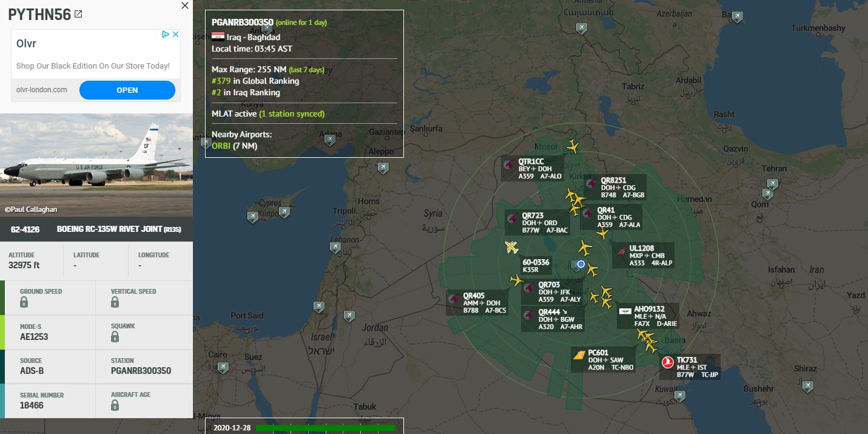Click PGANRB300350 title in station info box

pos(243,22)
